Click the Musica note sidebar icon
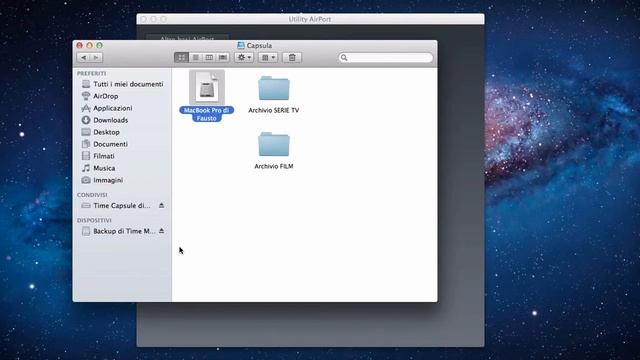The image size is (640, 360). point(86,168)
